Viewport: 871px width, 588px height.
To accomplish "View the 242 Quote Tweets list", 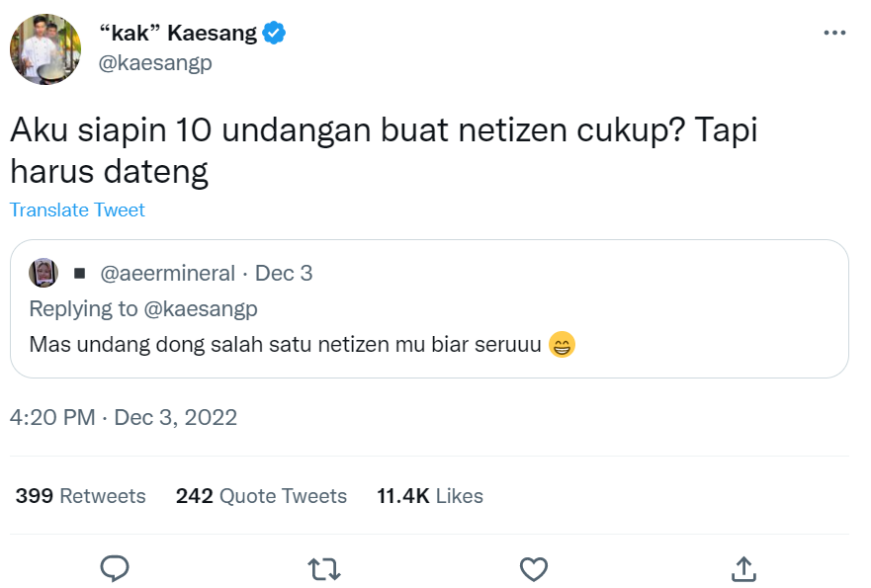I will [x=261, y=496].
